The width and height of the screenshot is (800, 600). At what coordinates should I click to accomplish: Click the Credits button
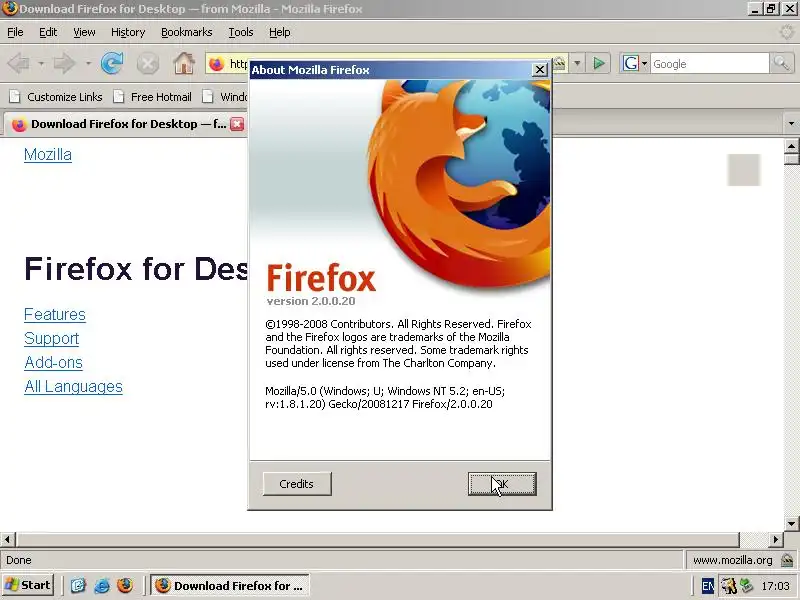pos(297,484)
